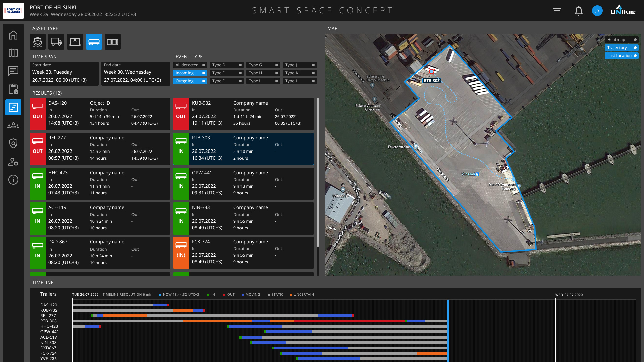This screenshot has height=362, width=644.
Task: Open the info icon in sidebar
Action: coord(13,180)
